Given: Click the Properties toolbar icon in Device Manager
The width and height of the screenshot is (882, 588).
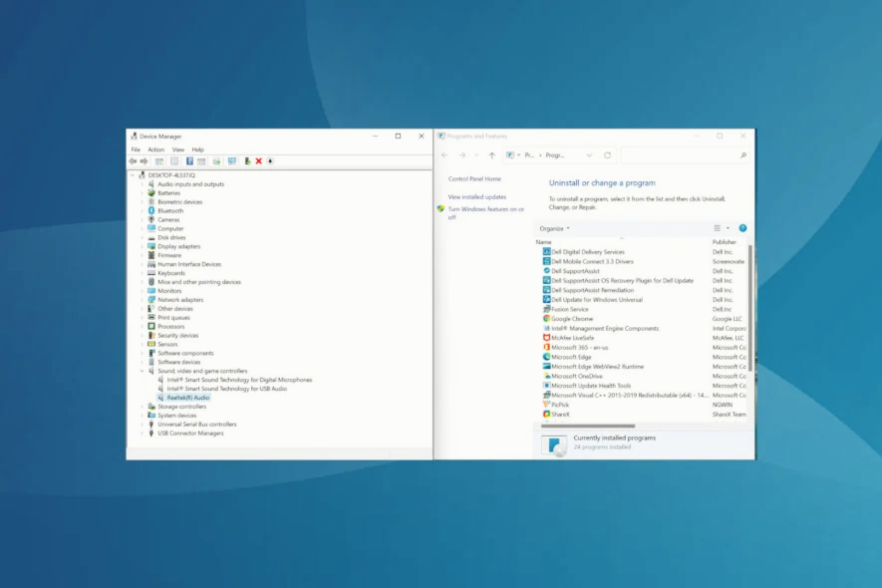Looking at the screenshot, I should pos(175,161).
